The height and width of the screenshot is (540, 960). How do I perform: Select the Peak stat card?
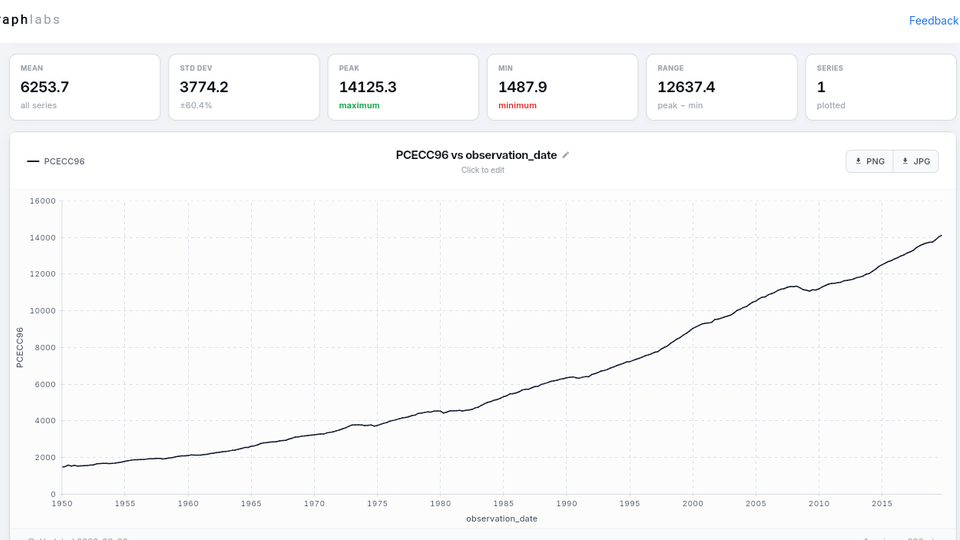403,87
